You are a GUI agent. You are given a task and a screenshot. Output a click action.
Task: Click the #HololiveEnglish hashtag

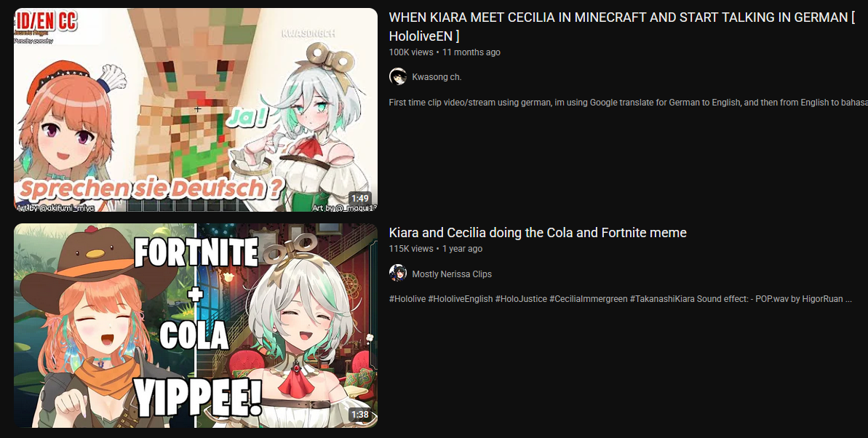(460, 299)
